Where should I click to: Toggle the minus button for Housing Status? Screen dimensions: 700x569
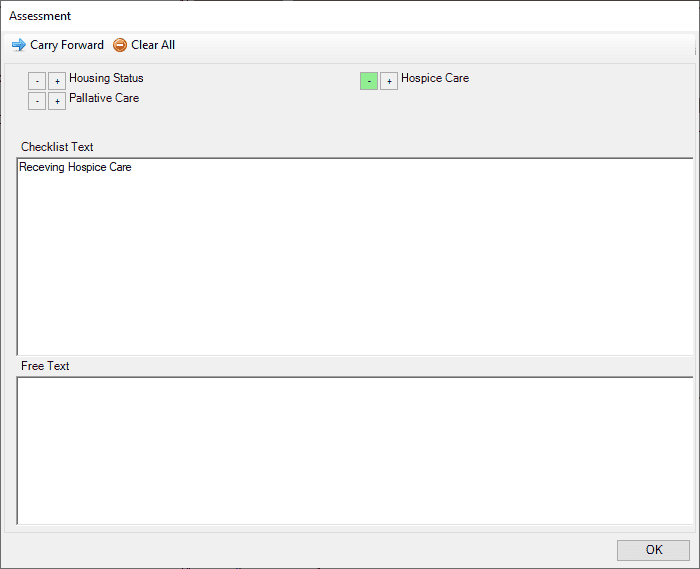tap(37, 81)
